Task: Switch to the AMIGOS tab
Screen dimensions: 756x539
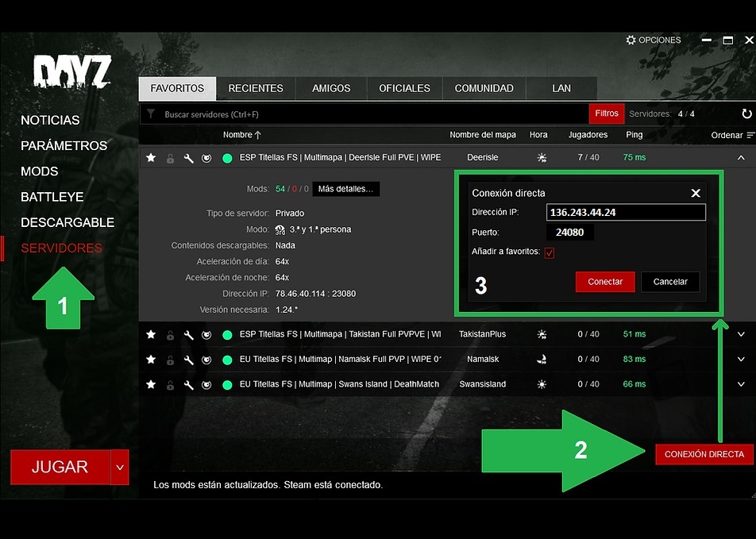Action: [x=331, y=89]
